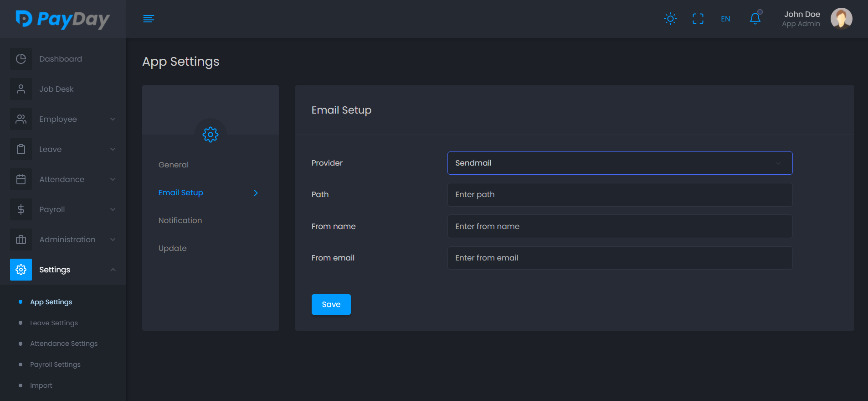
Task: Click the Administration briefcase icon
Action: point(21,240)
